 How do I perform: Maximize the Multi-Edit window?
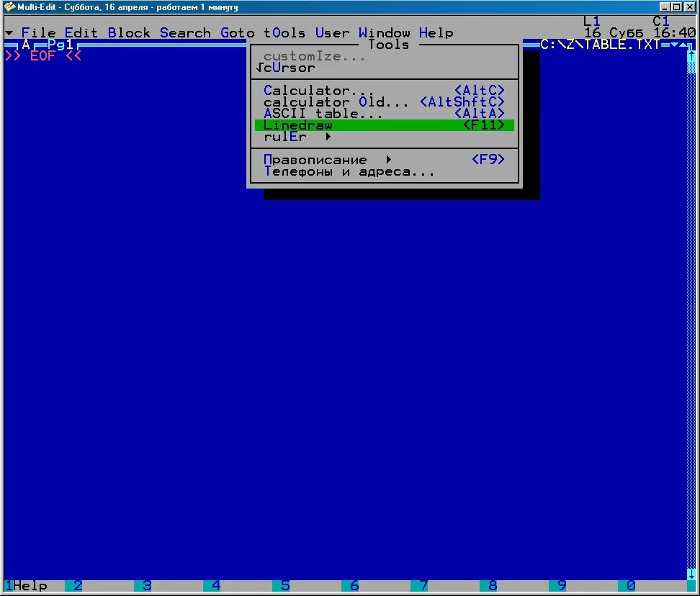coord(677,7)
